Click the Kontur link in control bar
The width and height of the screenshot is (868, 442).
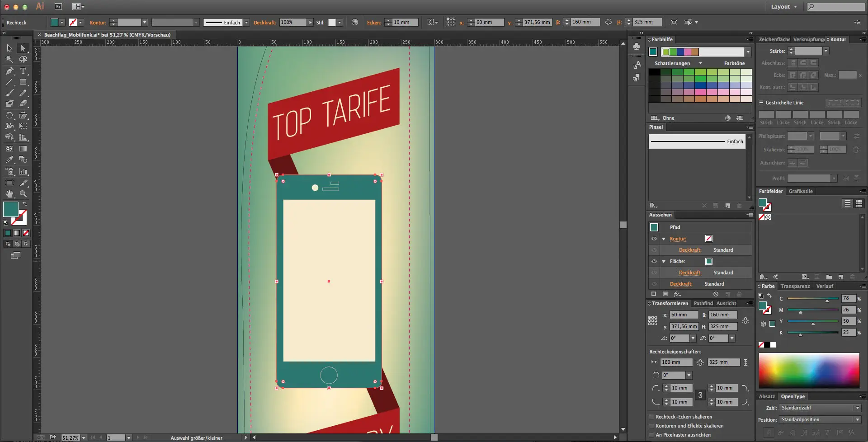click(x=98, y=23)
